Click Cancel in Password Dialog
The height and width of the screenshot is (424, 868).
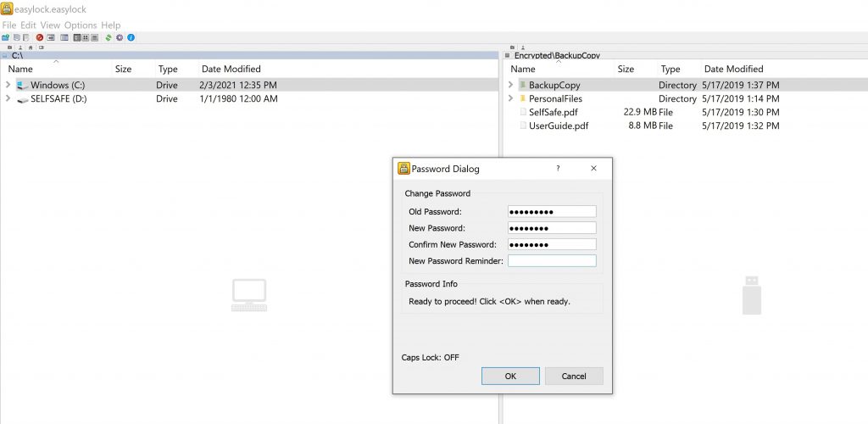(574, 376)
